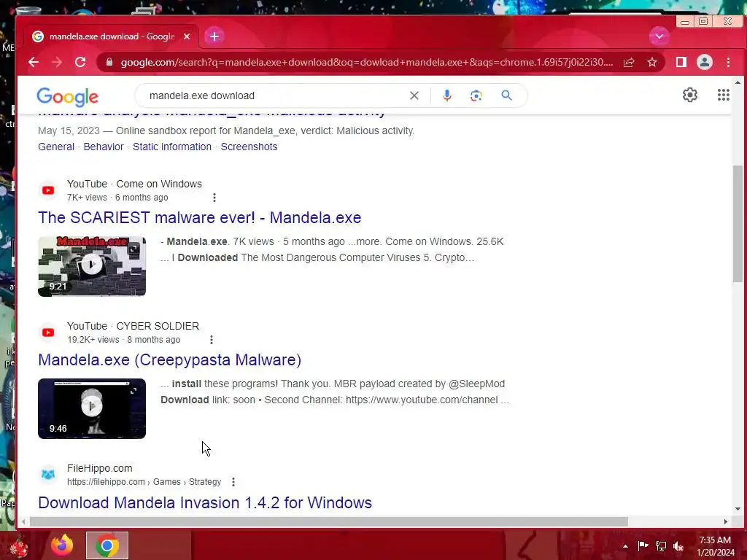Click 'YouTube · Come on Windows' source text

click(x=134, y=184)
